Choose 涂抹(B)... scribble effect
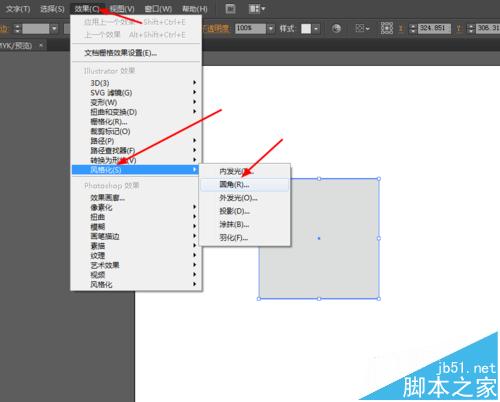The image size is (500, 402). [245, 224]
